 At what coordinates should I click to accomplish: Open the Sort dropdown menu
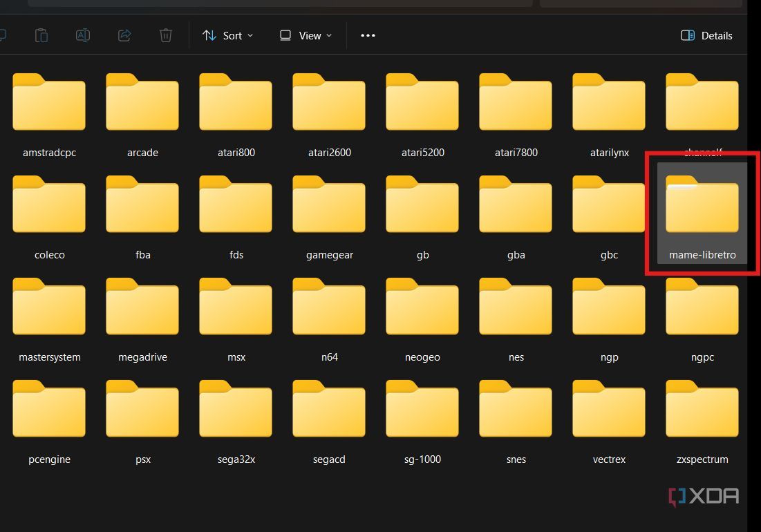(227, 35)
